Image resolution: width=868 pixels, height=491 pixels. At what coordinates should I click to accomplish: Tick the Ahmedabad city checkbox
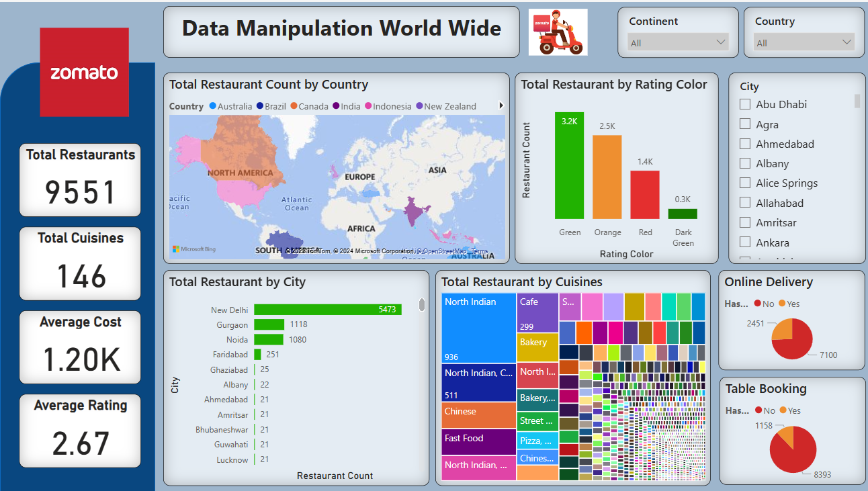point(745,144)
